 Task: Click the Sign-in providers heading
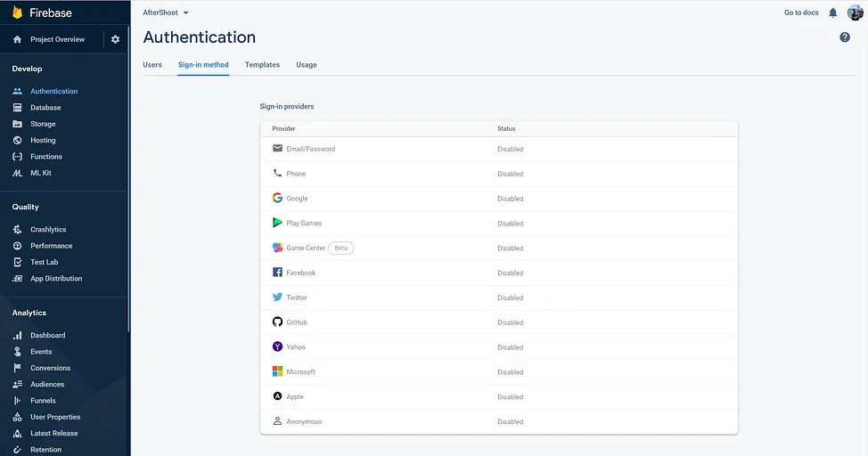tap(287, 106)
